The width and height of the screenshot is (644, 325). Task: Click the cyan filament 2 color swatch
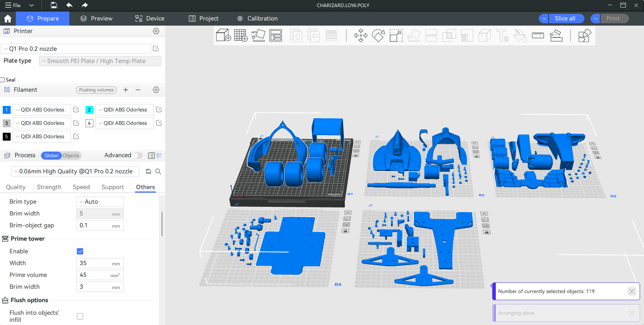(89, 110)
